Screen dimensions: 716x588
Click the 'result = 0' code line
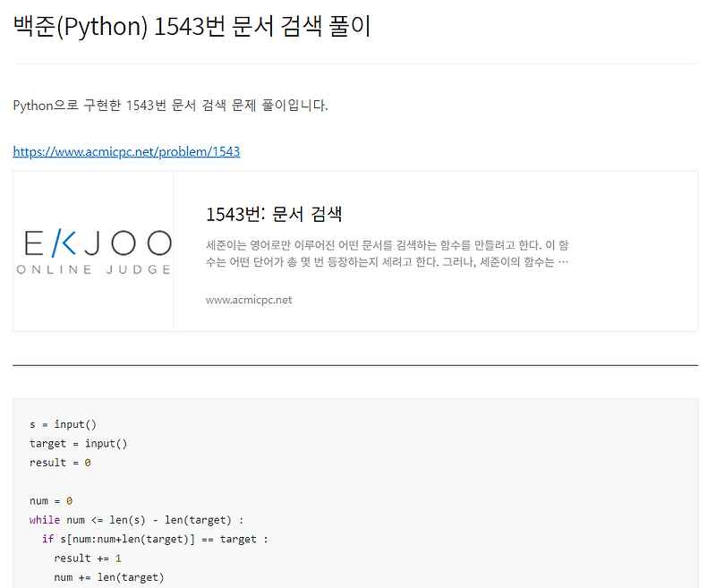click(x=63, y=463)
